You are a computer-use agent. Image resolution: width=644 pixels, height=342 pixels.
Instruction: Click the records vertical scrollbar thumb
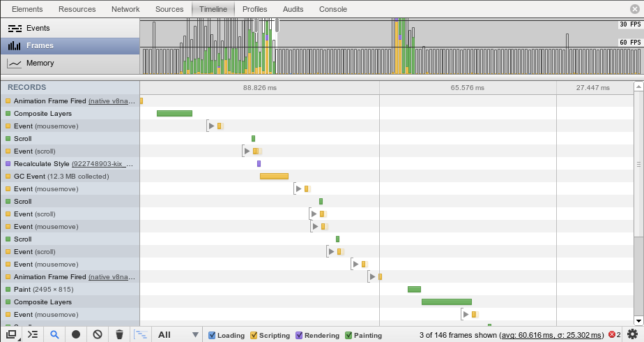638,165
